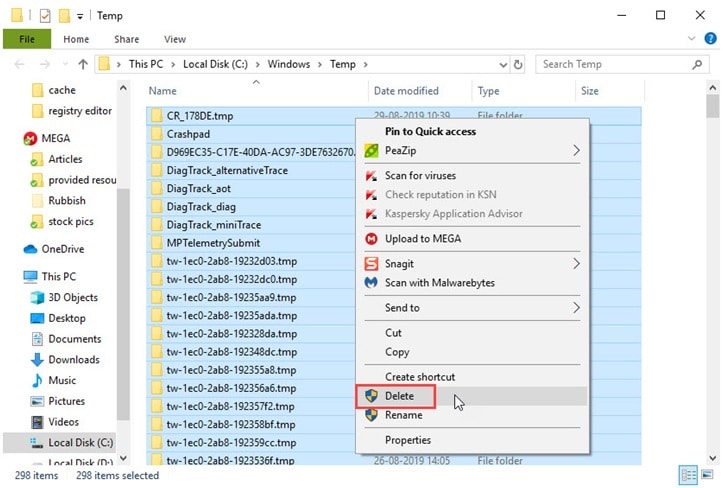Open Desktop in sidebar
The height and width of the screenshot is (488, 723).
[67, 318]
